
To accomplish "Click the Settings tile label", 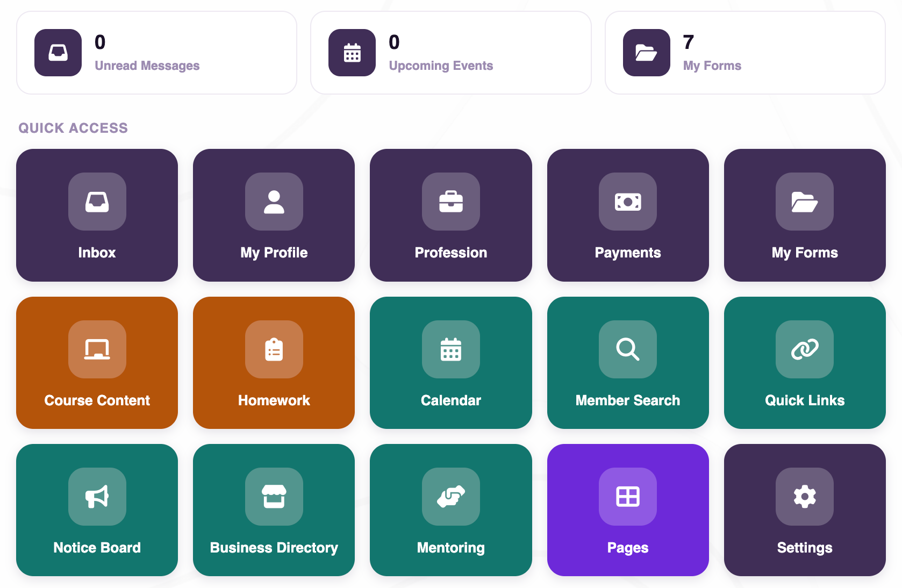I will (805, 548).
